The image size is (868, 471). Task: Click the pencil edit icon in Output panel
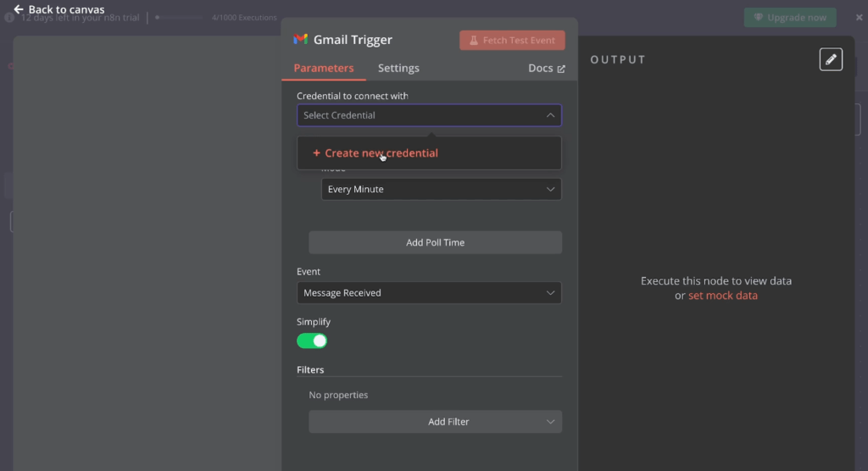point(831,59)
